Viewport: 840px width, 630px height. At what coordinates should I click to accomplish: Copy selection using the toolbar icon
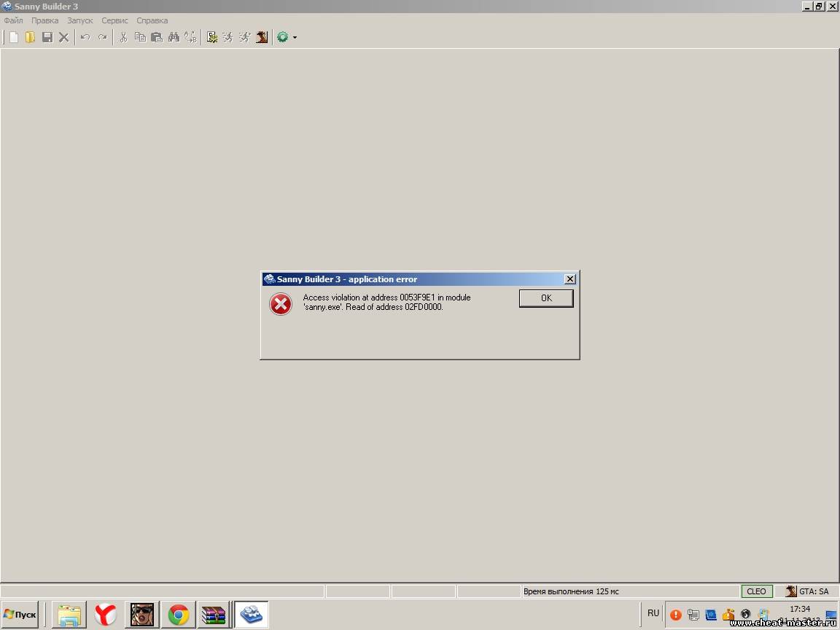pos(140,37)
